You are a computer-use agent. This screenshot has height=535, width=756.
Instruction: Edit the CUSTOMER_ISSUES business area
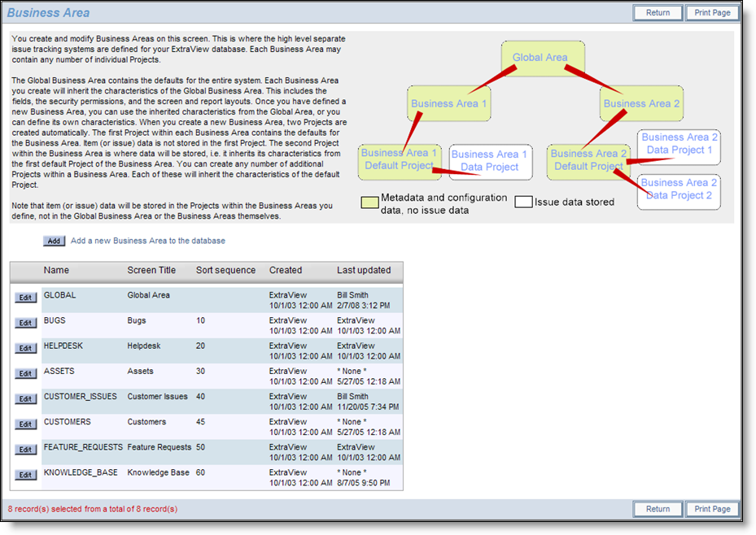pos(25,398)
